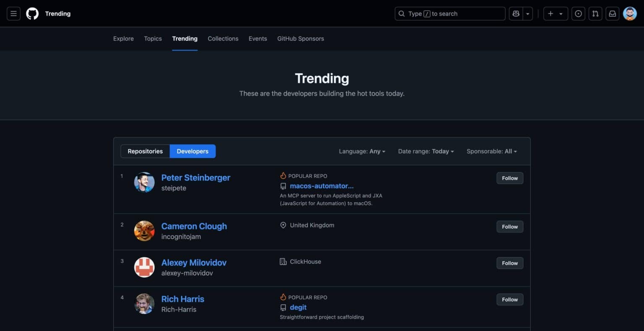Switch to the Repositories trending view
The width and height of the screenshot is (644, 331).
145,151
